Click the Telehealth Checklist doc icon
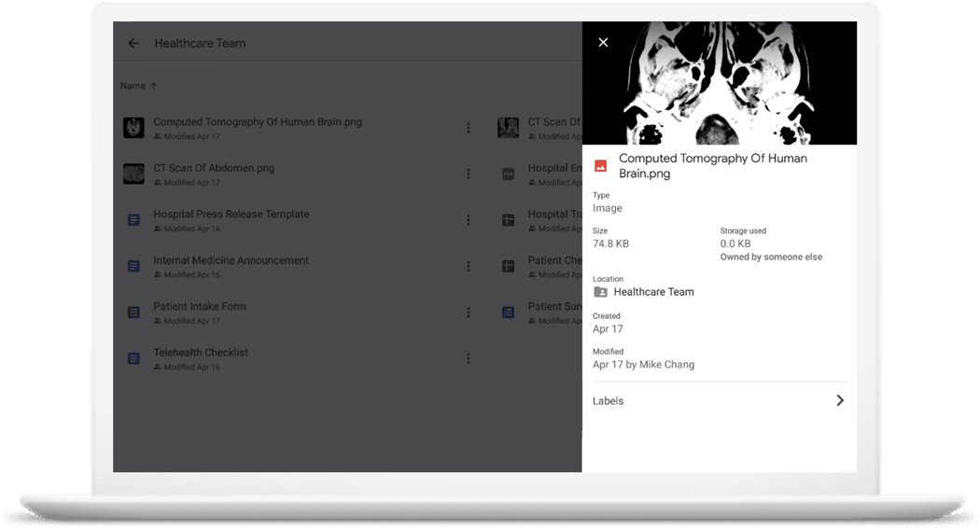 [133, 358]
